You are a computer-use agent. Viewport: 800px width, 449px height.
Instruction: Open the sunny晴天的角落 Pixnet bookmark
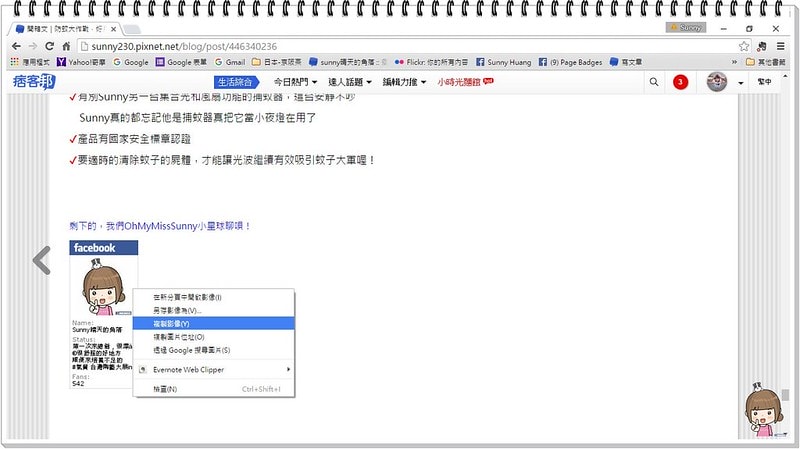tap(348, 62)
